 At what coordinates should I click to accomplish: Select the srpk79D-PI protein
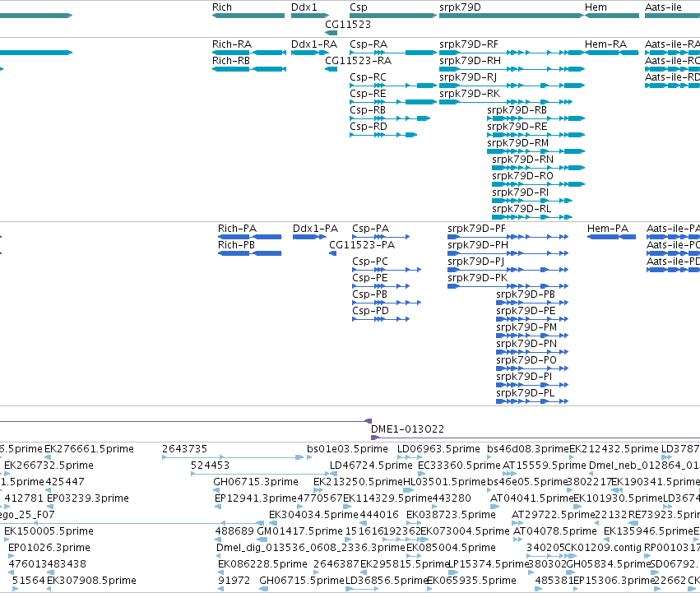pyautogui.click(x=524, y=378)
